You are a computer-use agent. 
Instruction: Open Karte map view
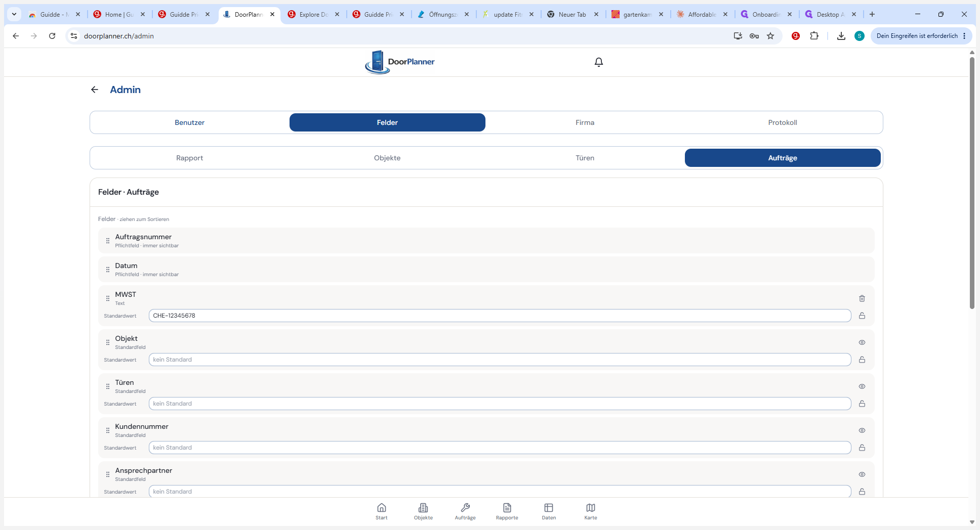[x=591, y=511]
